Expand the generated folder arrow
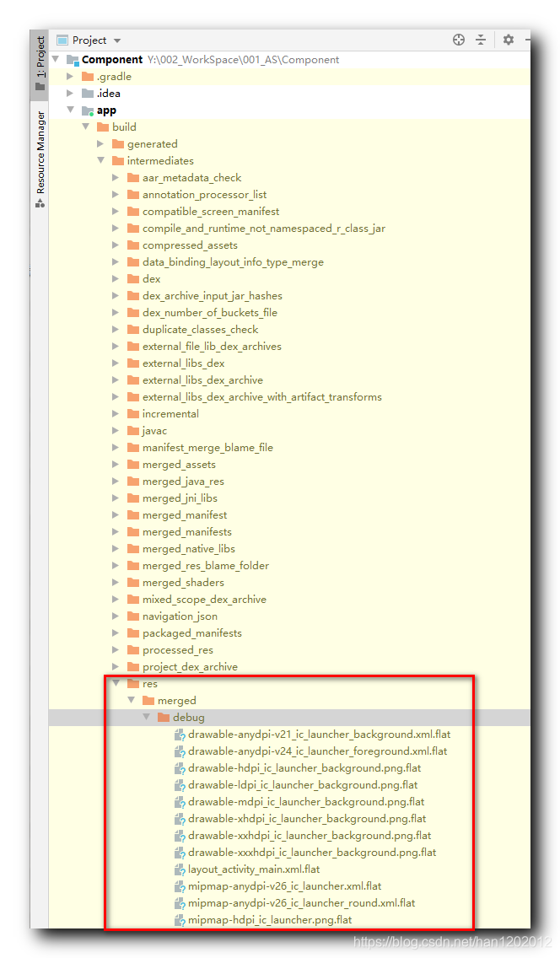Viewport: 560px width, 958px height. 100,144
